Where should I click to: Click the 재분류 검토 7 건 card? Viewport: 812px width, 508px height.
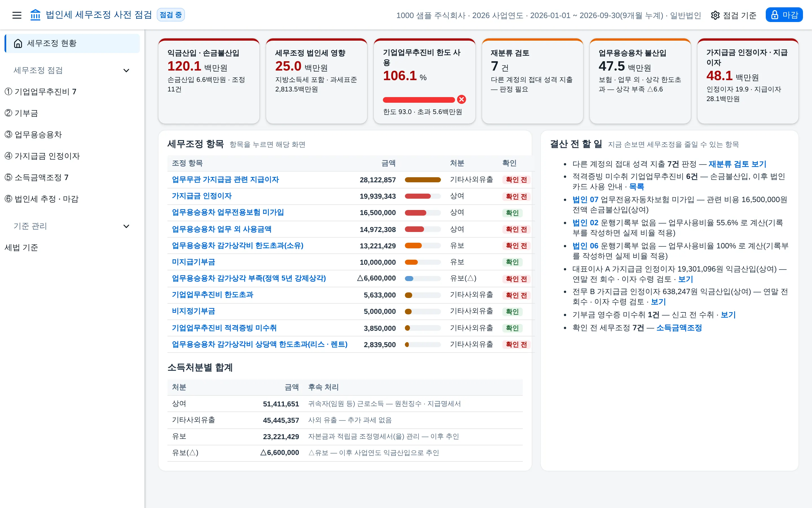[532, 81]
